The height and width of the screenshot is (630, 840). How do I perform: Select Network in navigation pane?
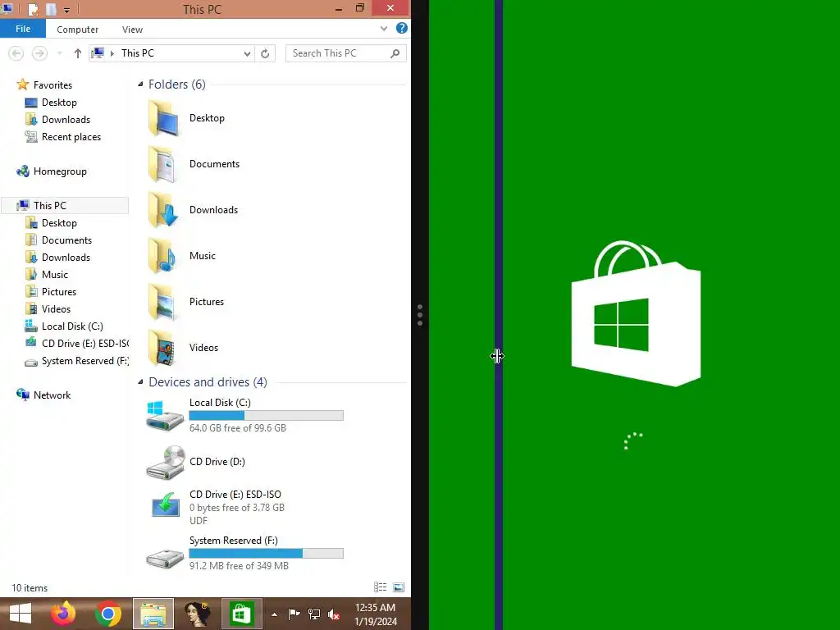(52, 395)
